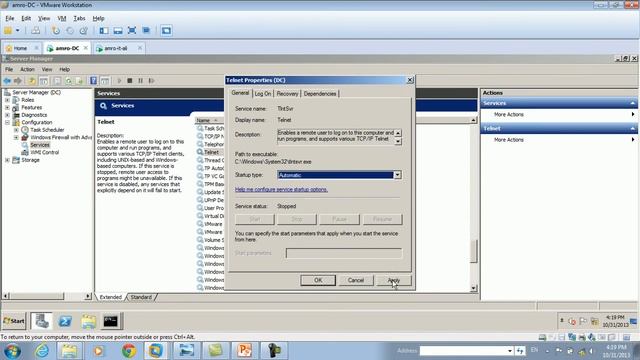
Task: Click the Refresh icon in Server Manager toolbar
Action: (68, 81)
